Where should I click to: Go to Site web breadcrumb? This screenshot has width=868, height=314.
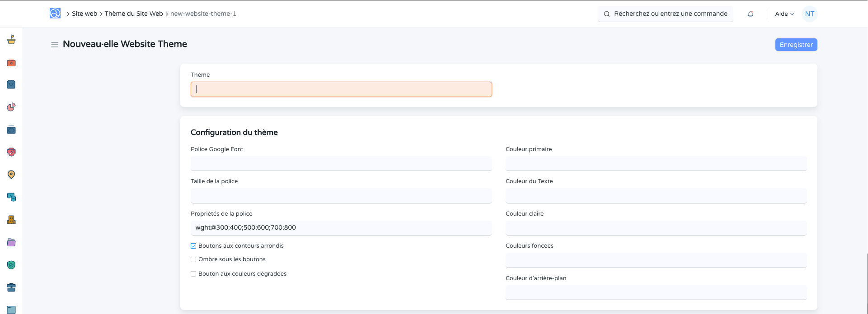pos(84,14)
